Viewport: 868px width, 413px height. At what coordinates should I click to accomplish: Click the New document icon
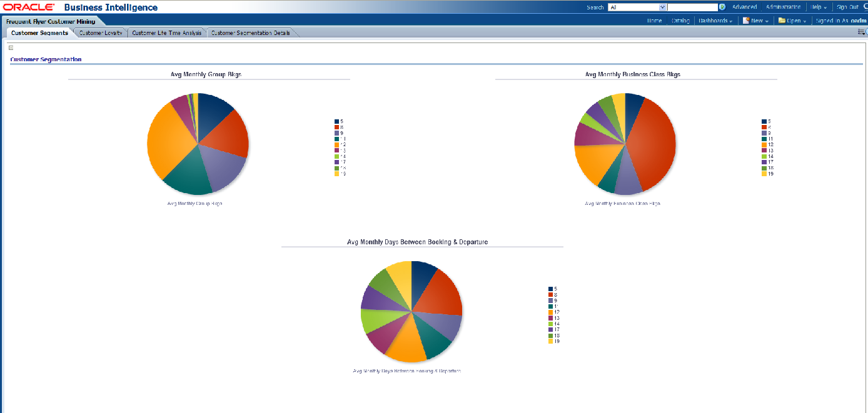pos(745,21)
